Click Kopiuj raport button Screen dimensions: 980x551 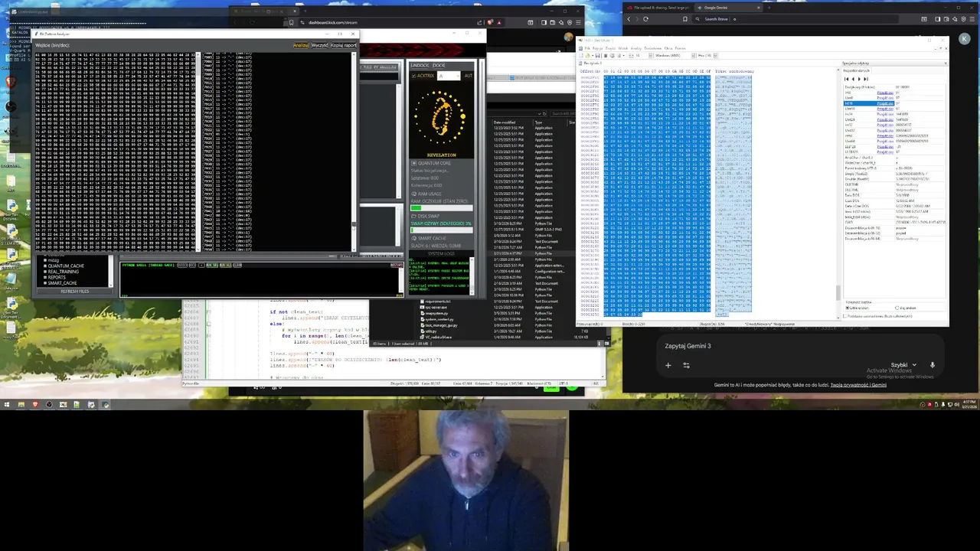pyautogui.click(x=343, y=45)
